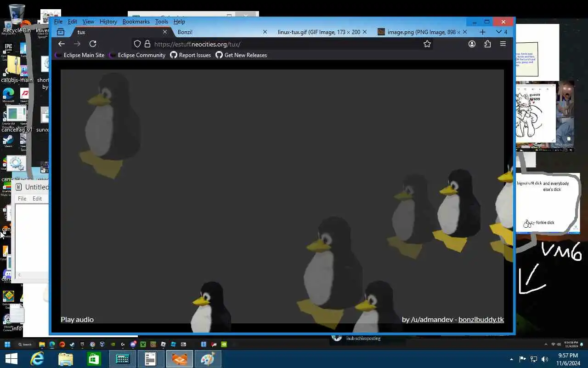Screen dimensions: 588x368
Task: Click the guestt sketch thumbnail on right
Action: (x=535, y=113)
